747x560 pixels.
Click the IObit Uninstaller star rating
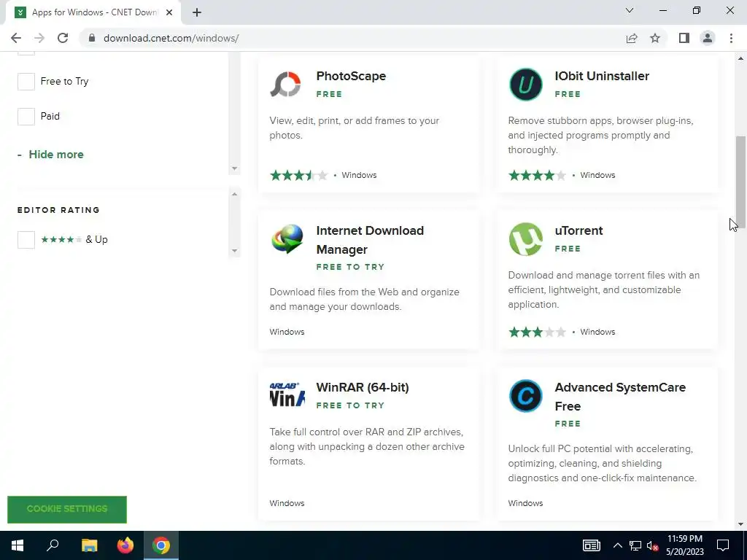[538, 175]
